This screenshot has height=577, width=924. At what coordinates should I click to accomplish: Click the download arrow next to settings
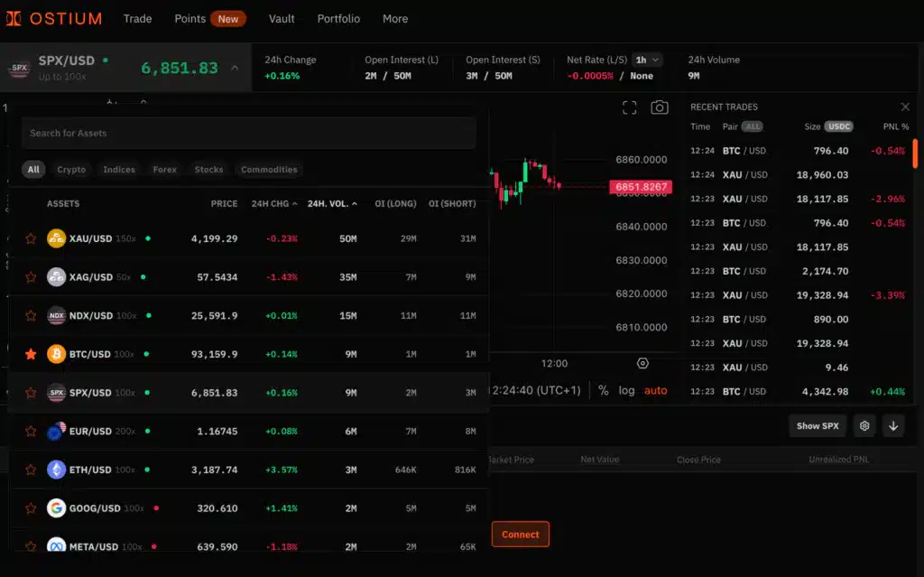[x=893, y=424]
